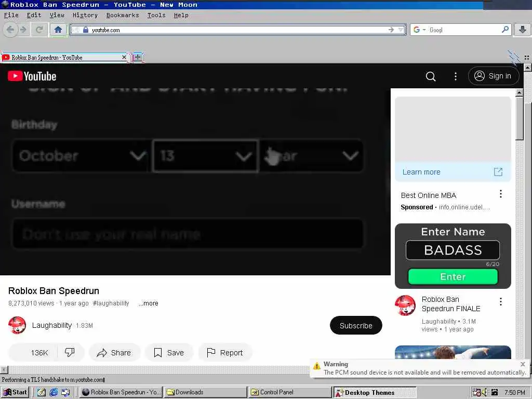Open the browser downloads arrow button
This screenshot has width=532, height=399.
coord(523,30)
